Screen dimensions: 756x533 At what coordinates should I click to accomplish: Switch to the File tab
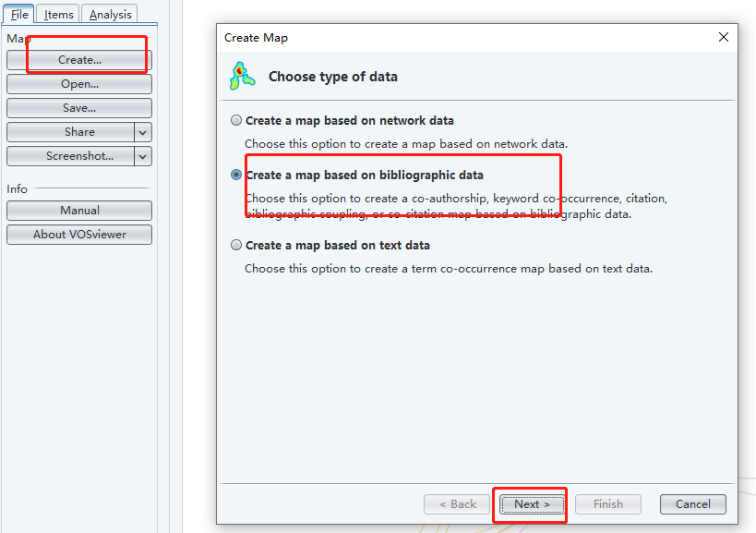(x=18, y=14)
